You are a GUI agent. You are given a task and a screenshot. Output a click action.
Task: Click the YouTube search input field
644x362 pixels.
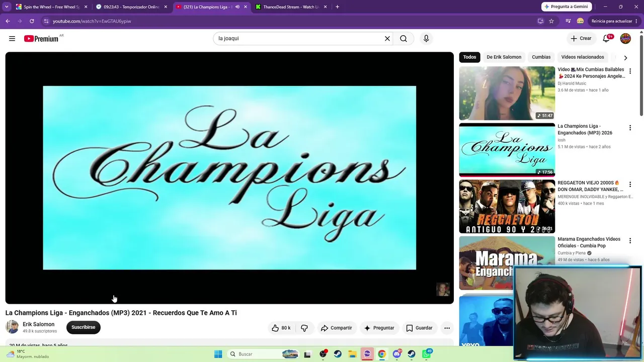[x=299, y=39]
